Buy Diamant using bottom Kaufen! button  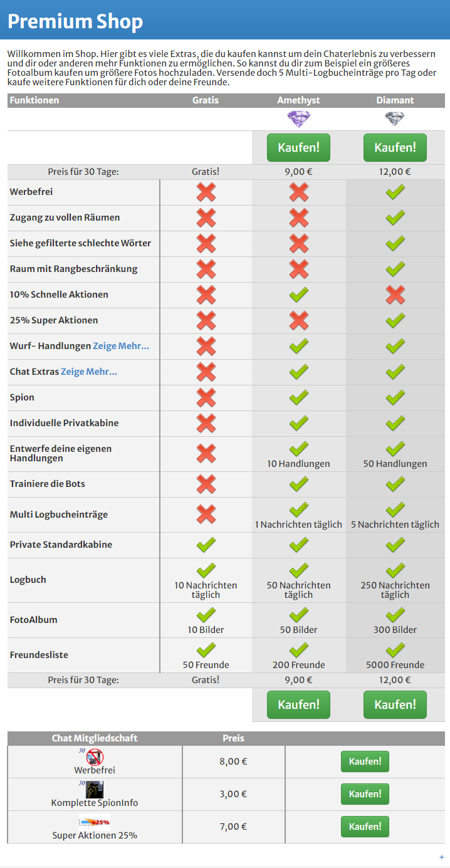[395, 704]
